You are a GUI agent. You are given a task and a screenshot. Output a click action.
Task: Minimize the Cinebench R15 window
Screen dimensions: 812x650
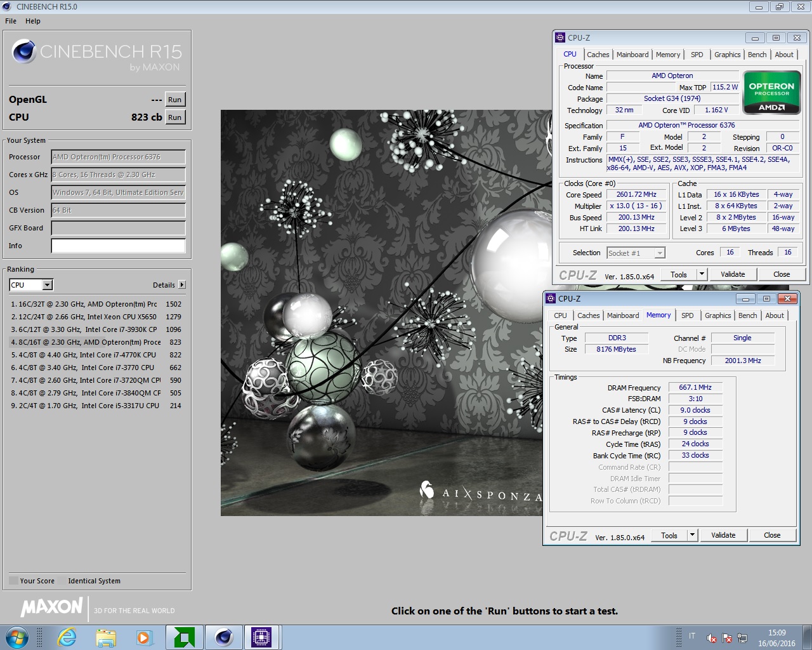click(758, 7)
